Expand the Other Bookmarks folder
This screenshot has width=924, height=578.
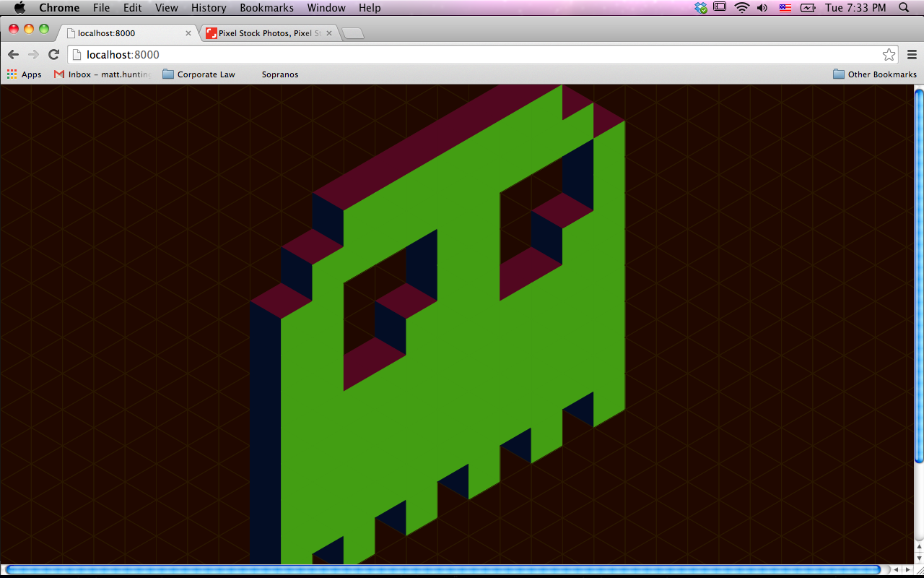pos(875,74)
